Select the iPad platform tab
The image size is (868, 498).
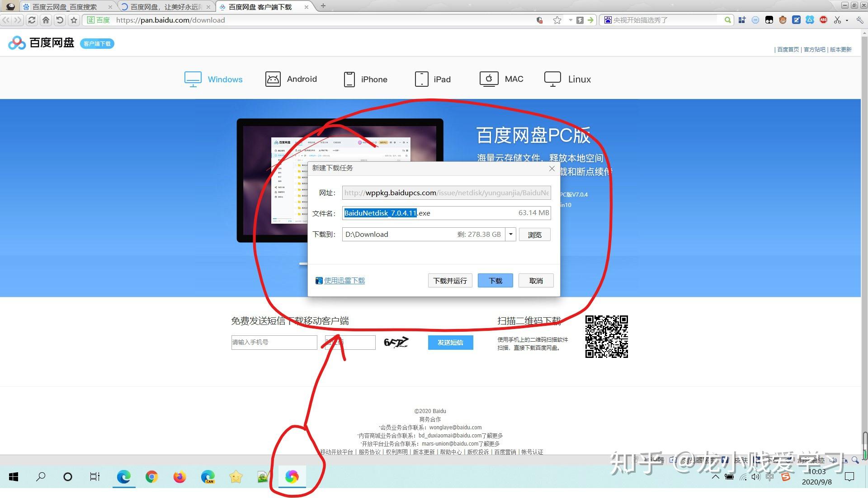(433, 79)
